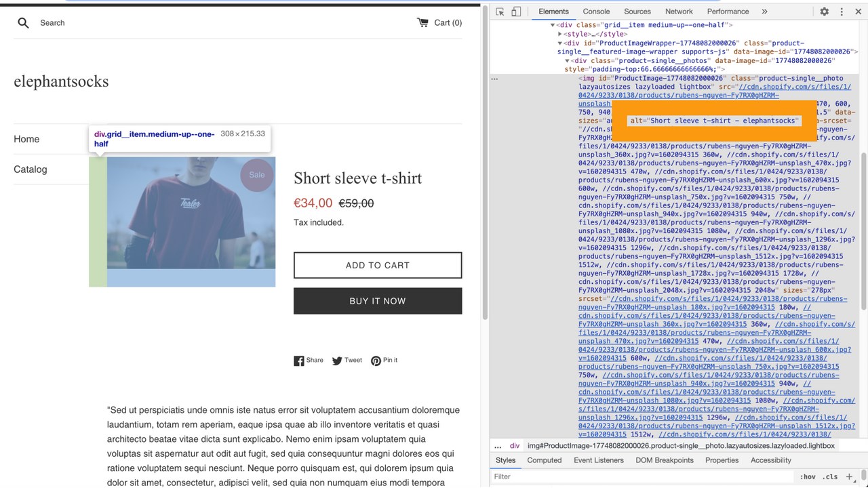
Task: Toggle element classes with the .cls button
Action: click(x=830, y=476)
